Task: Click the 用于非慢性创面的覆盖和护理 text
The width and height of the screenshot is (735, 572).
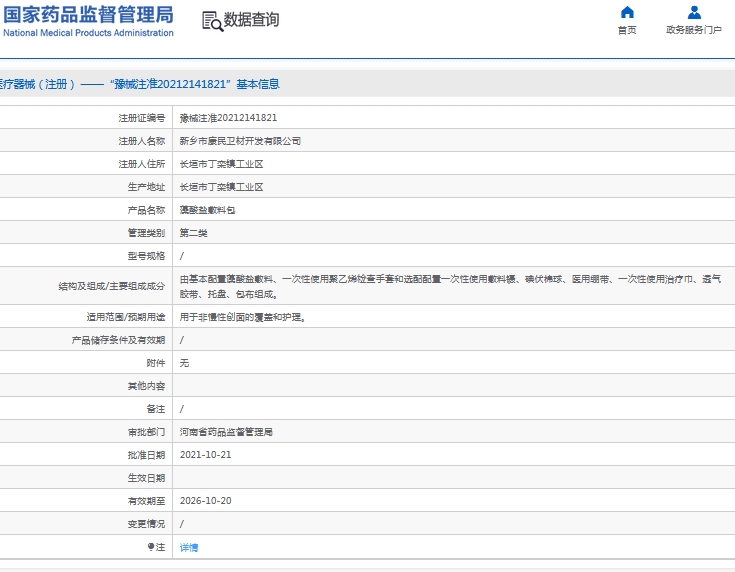Action: tap(243, 317)
